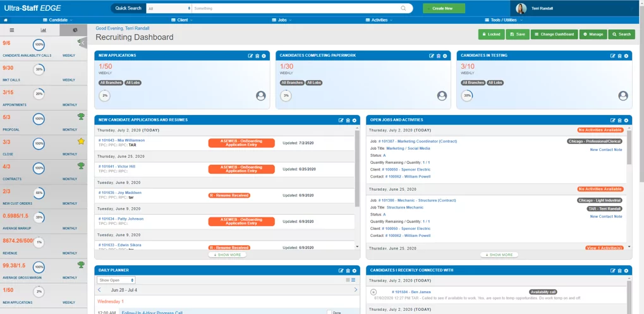Go to the Home icon in the navigation bar
The image size is (644, 314).
click(6, 20)
